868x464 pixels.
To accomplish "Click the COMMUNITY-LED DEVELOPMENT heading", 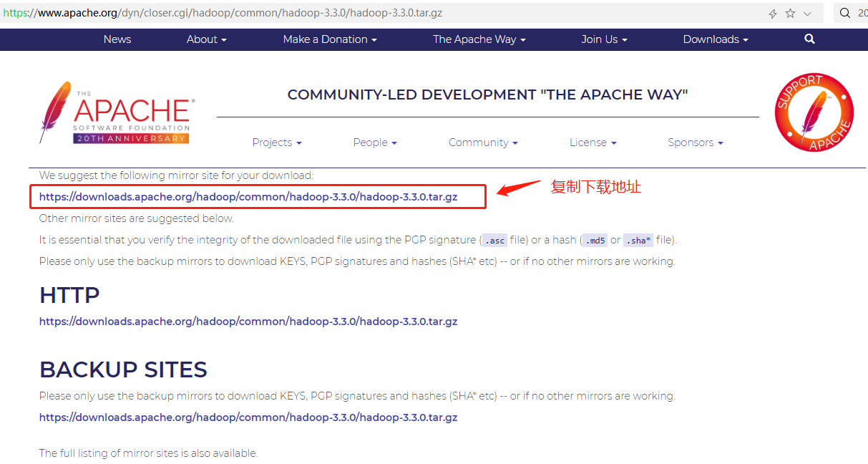I will click(x=487, y=95).
